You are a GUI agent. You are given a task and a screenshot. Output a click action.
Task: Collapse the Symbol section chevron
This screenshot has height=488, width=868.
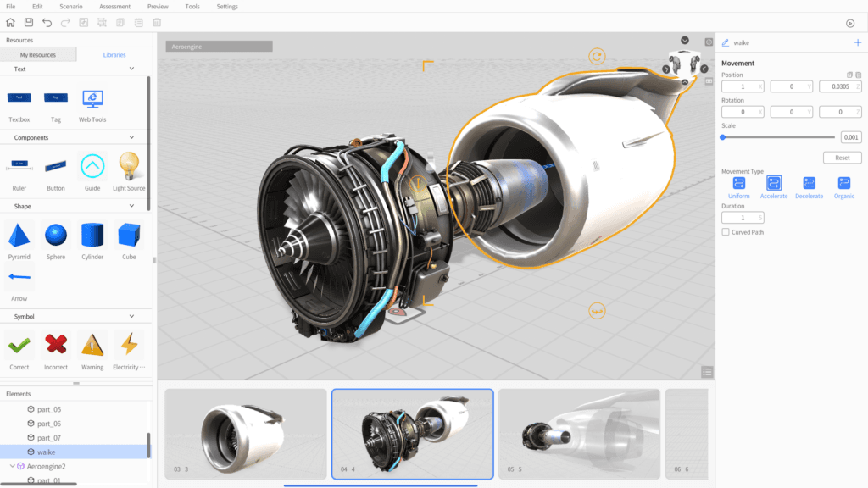(x=131, y=316)
